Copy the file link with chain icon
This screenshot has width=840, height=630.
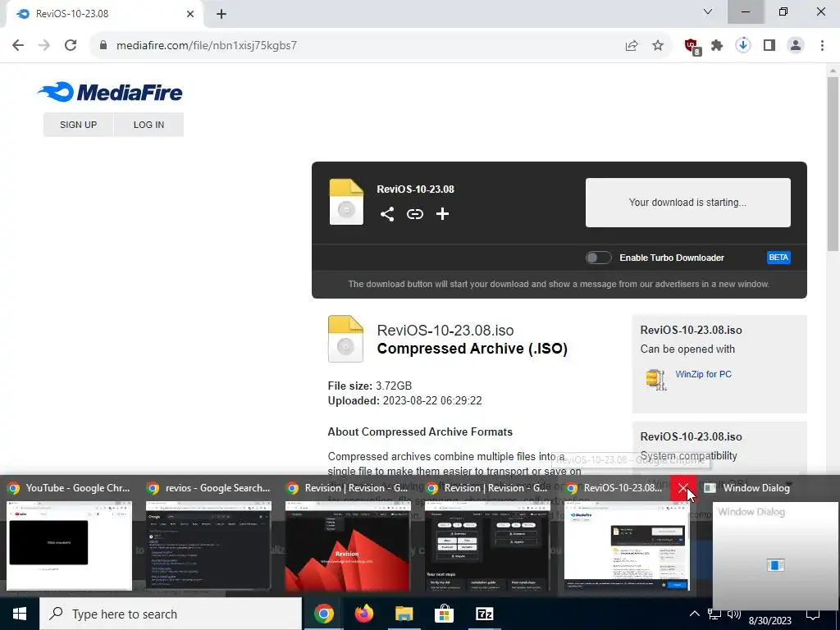click(414, 214)
